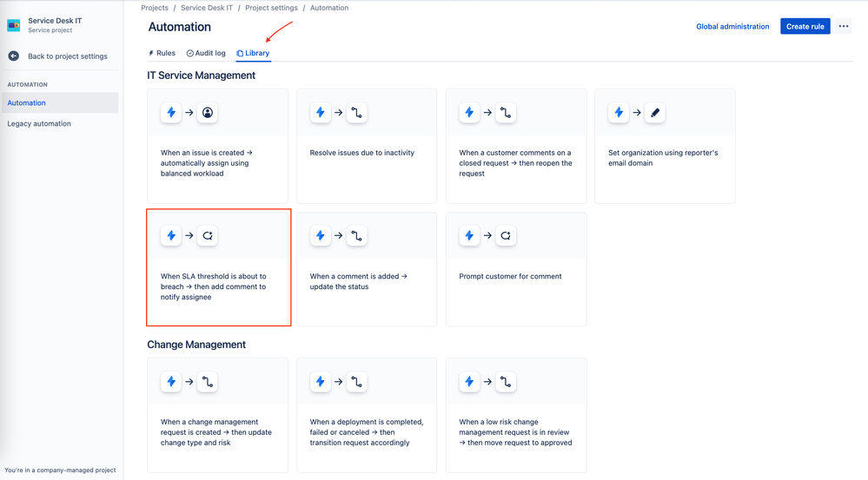This screenshot has height=480, width=868.
Task: Click trigger bolt icon on change type and risk card
Action: pyautogui.click(x=171, y=382)
